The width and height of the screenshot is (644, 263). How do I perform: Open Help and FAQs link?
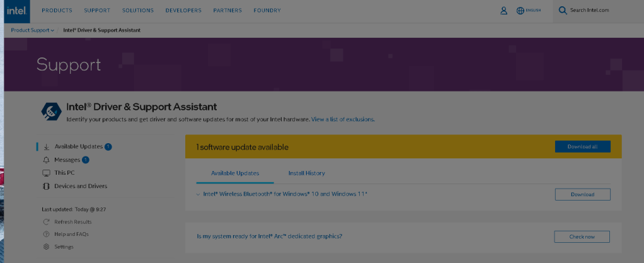(71, 234)
